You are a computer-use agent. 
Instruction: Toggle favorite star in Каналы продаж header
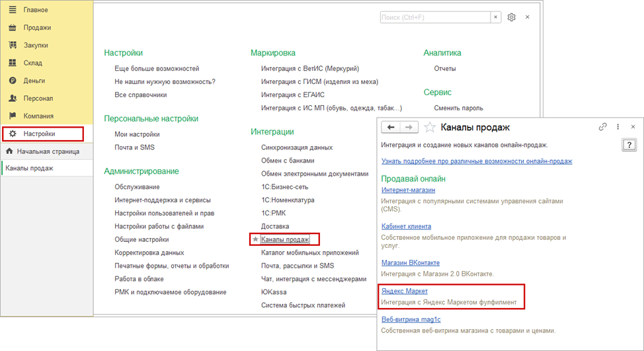[430, 127]
